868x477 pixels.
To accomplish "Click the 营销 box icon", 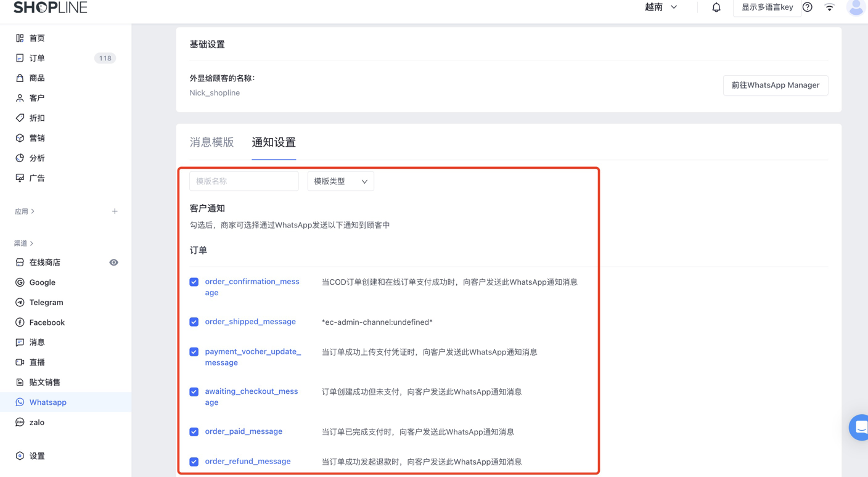I will click(20, 138).
